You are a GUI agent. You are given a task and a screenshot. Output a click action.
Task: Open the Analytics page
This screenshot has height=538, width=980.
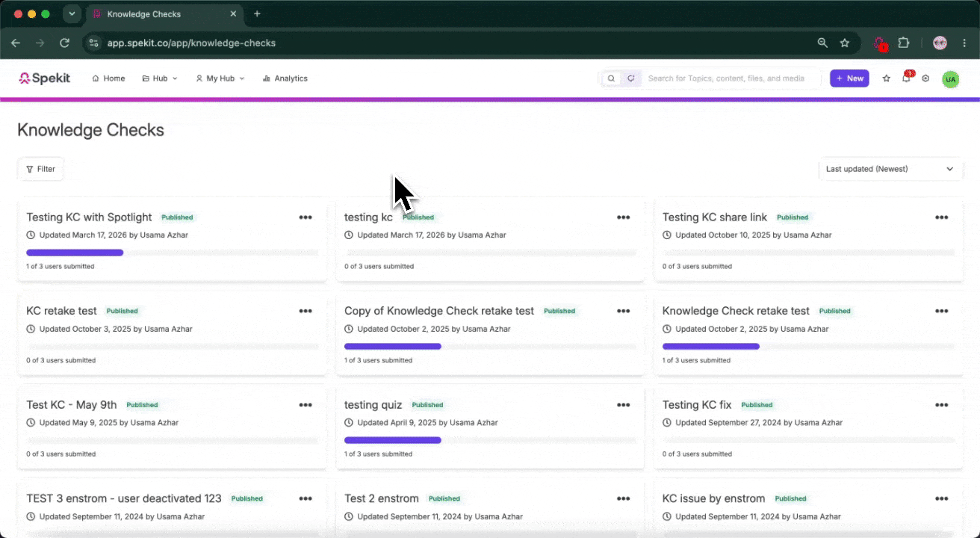[285, 78]
